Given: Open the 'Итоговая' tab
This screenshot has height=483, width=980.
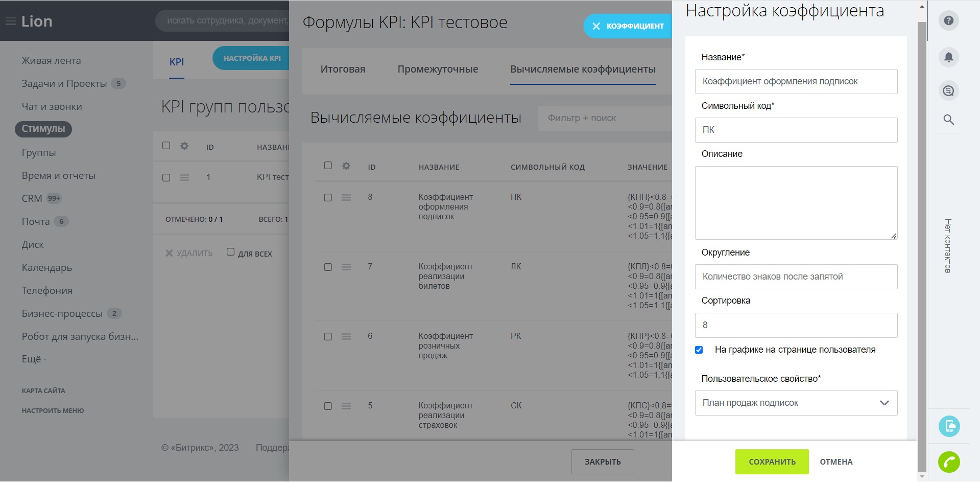Looking at the screenshot, I should 343,70.
